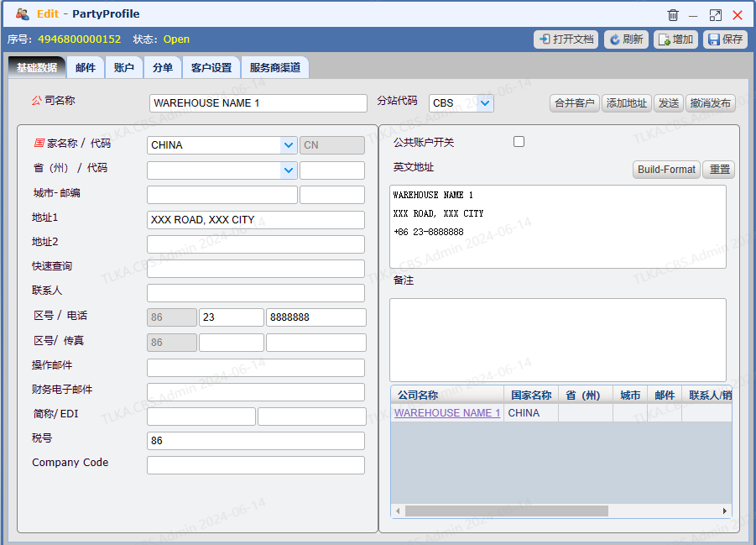Edit phone number field 8888888
Image resolution: width=756 pixels, height=545 pixels.
tap(315, 317)
